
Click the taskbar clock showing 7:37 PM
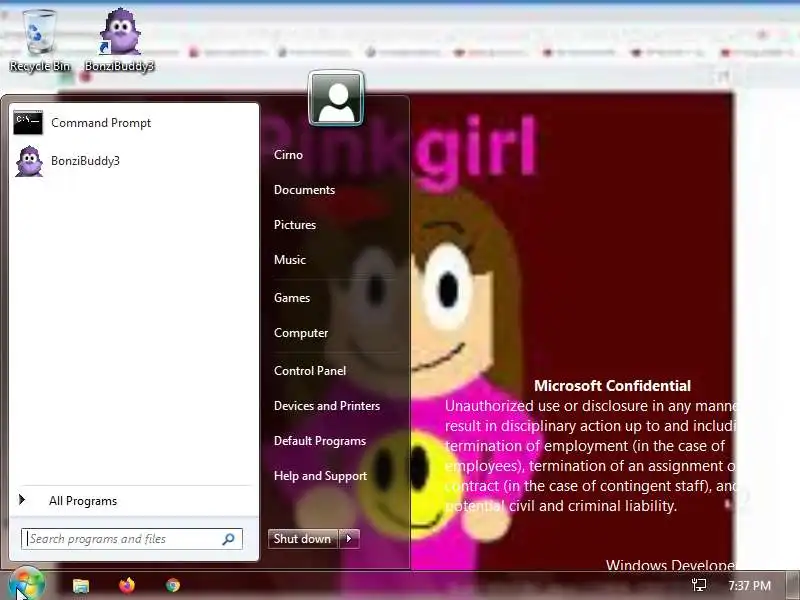coord(749,585)
